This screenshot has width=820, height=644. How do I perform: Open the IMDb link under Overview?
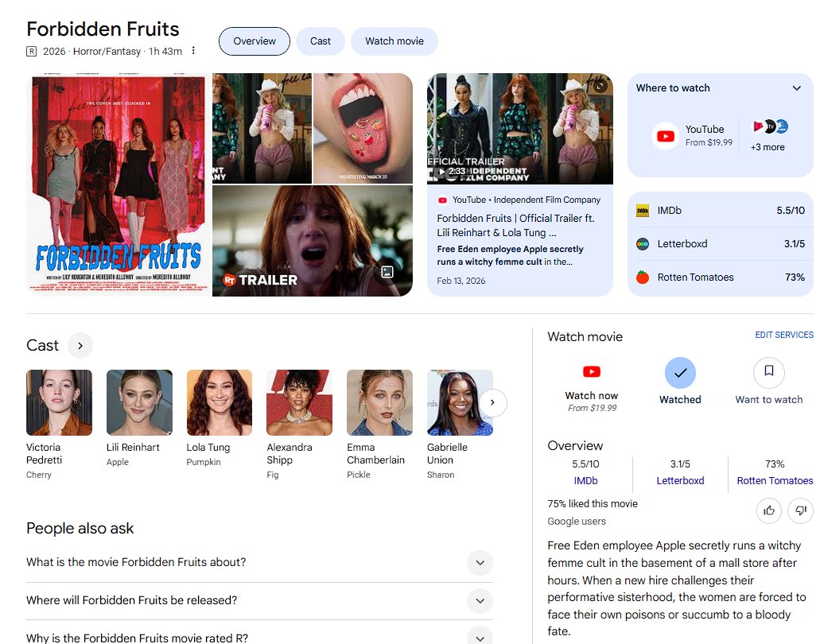(585, 480)
